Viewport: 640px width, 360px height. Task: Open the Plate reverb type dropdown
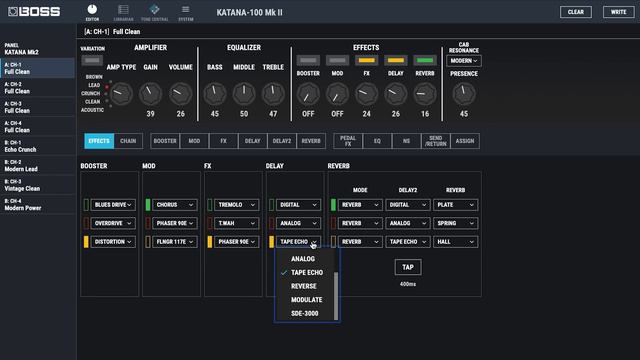coord(456,205)
